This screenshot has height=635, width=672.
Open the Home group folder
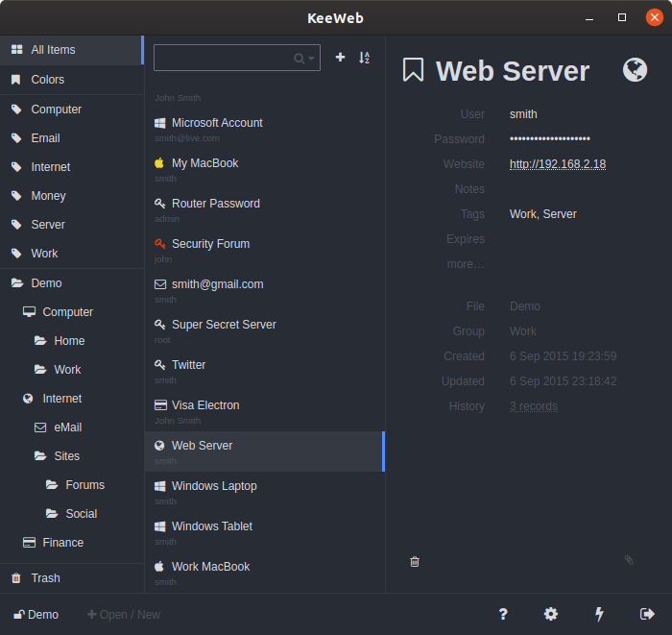pyautogui.click(x=72, y=340)
